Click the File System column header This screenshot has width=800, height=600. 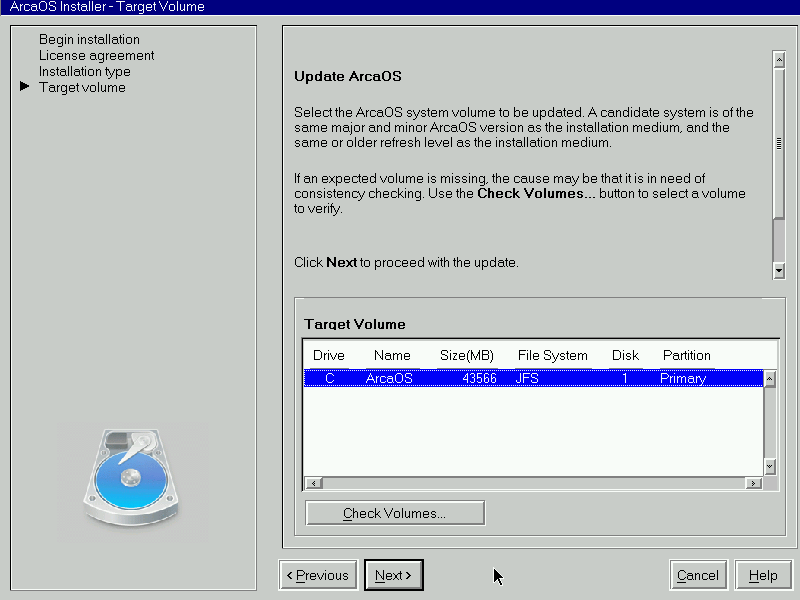tap(553, 355)
